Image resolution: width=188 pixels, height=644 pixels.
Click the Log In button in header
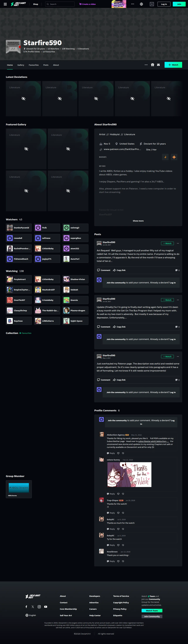[x=164, y=4]
